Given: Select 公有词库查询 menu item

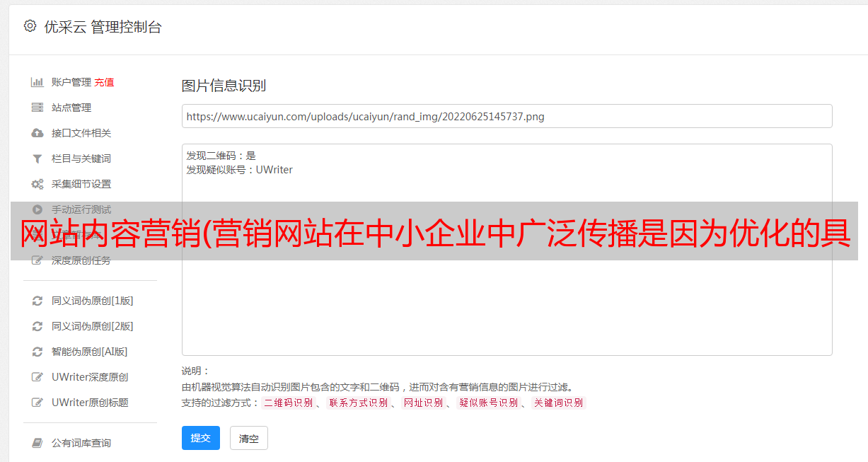Looking at the screenshot, I should 81,443.
